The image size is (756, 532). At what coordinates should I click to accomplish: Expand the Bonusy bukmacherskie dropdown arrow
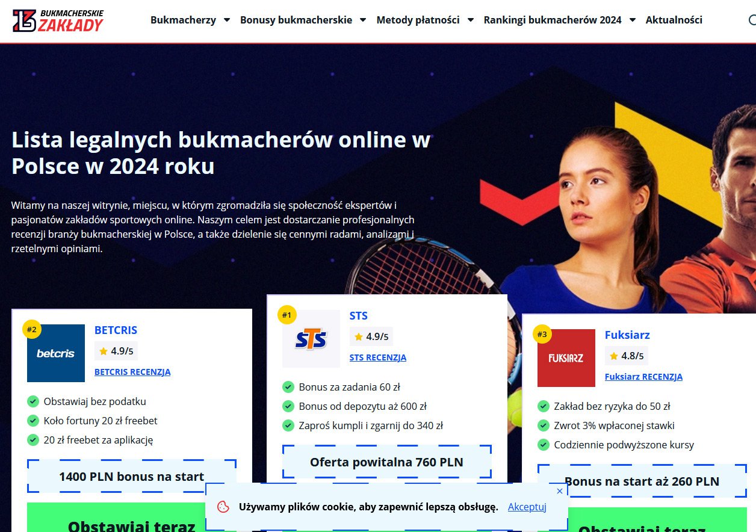pos(363,20)
